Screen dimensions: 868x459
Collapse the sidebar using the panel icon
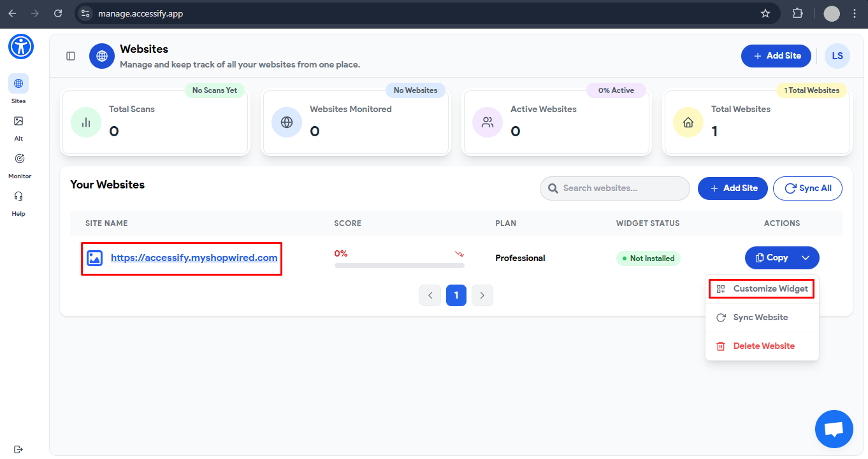coord(70,55)
